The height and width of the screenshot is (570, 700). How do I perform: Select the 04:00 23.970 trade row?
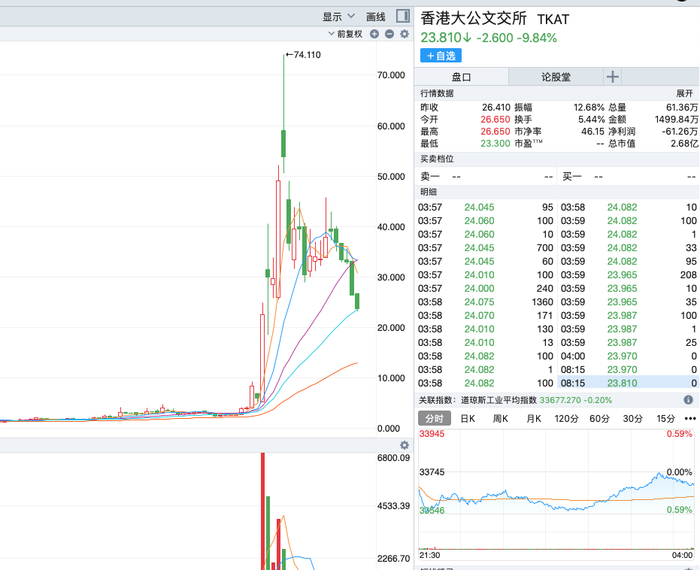[629, 356]
